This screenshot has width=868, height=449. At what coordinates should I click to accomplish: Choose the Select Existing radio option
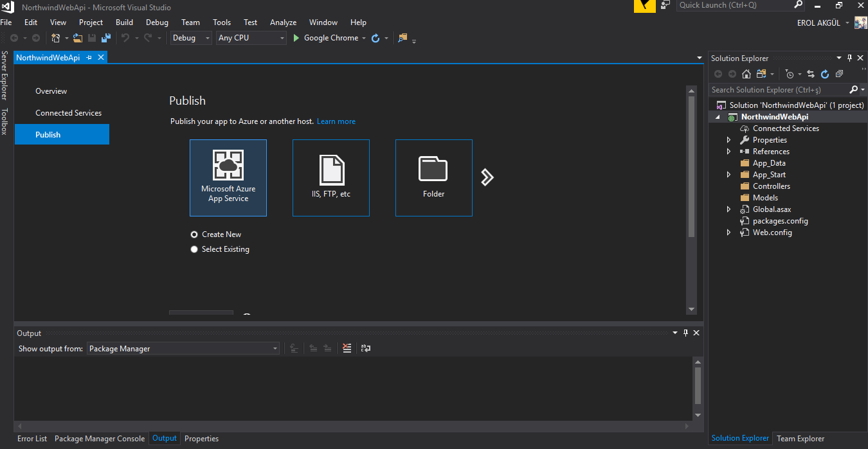194,249
